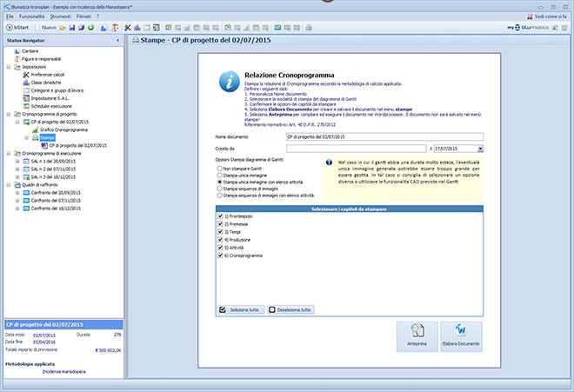Click the bStart toolbar button
574x392 pixels.
[x=19, y=28]
